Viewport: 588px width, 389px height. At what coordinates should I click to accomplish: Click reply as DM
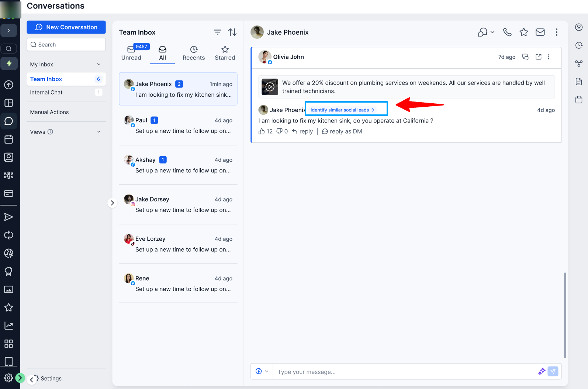tap(342, 131)
